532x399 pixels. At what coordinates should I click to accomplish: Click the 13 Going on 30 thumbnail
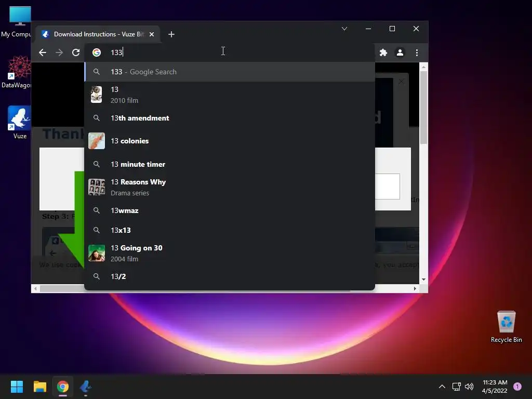pos(97,253)
